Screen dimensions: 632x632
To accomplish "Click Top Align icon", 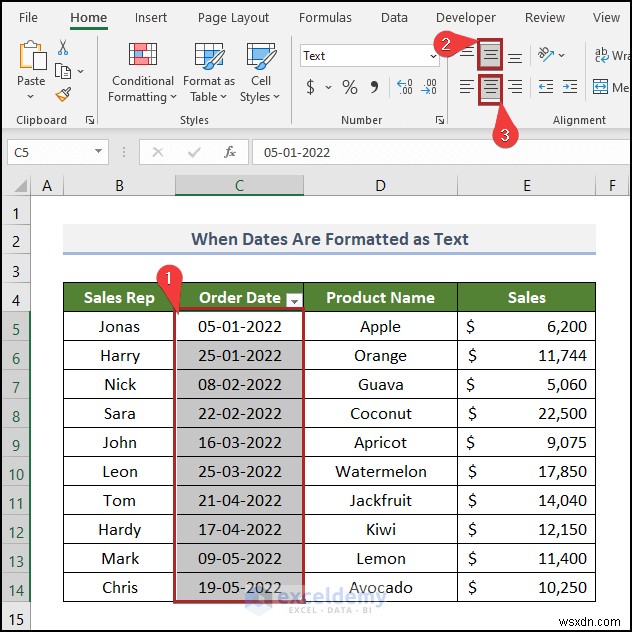I will [x=467, y=54].
